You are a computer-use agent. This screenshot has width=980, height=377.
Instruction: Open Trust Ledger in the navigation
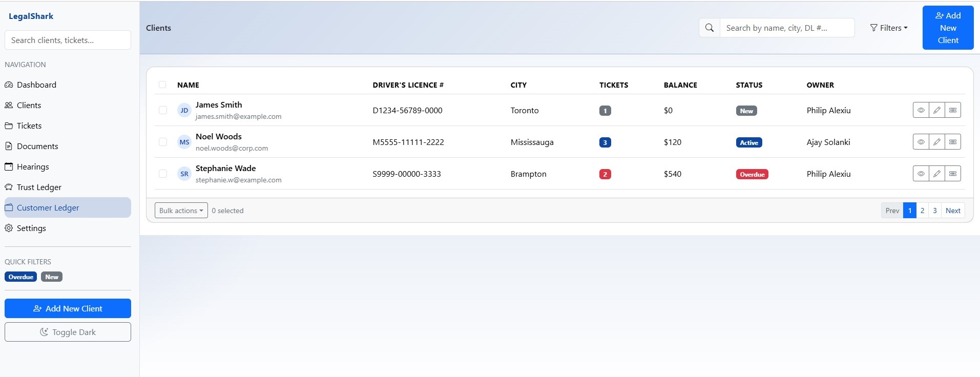(x=39, y=187)
